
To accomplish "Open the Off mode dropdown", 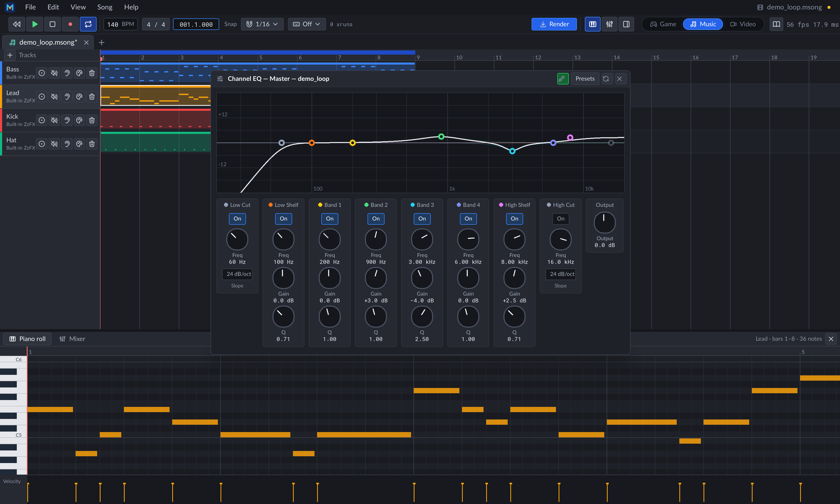I will tap(307, 24).
